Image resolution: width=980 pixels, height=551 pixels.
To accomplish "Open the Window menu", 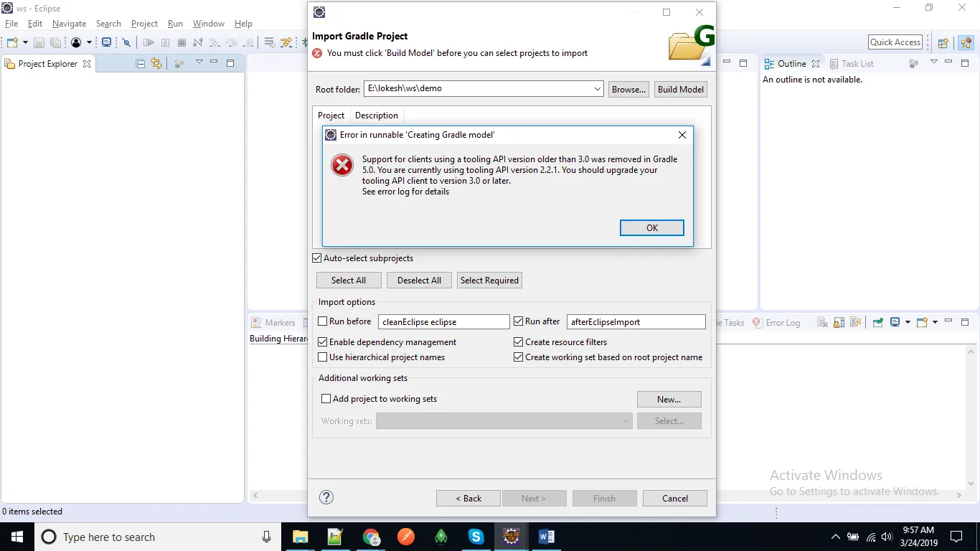I will (209, 24).
